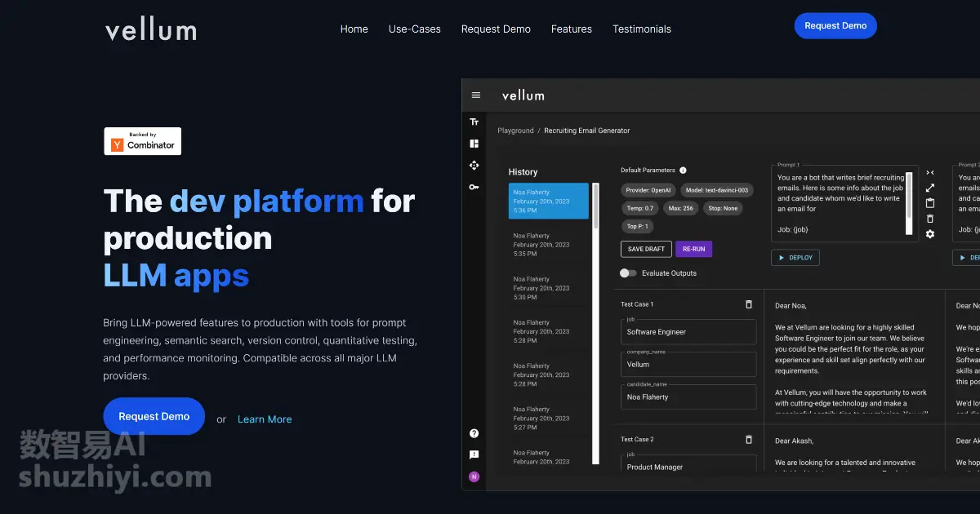Viewport: 980px width, 514px height.
Task: Open Prompt 1 settings gear icon
Action: [x=929, y=234]
